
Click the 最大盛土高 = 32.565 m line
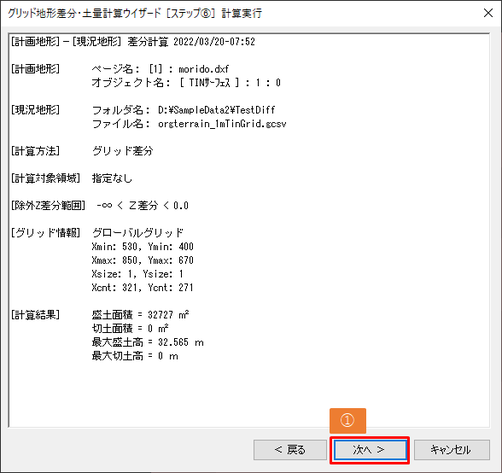point(148,342)
